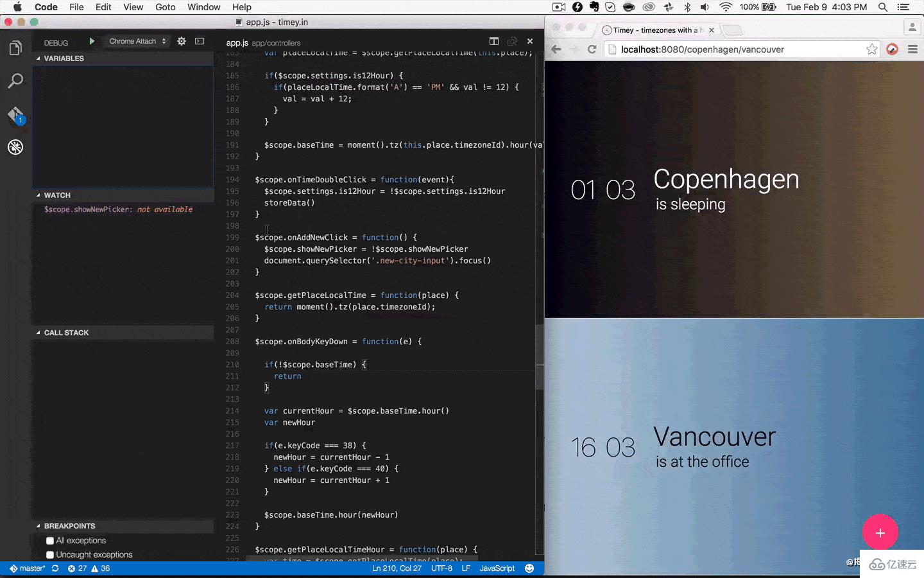Click the editor vertical scrollbar thumb
Viewport: 924px width, 578px height.
(x=540, y=357)
